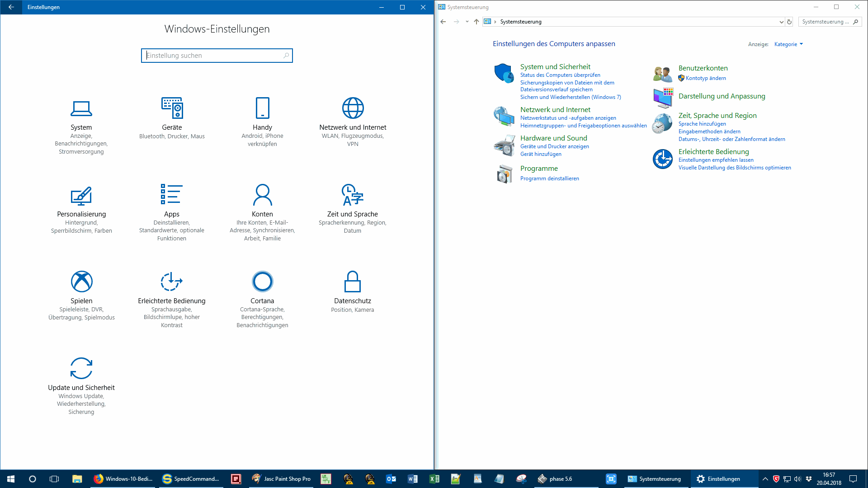Switch to Jasc Paint Shop Pro taskbar item
This screenshot has height=488, width=868.
pyautogui.click(x=281, y=479)
